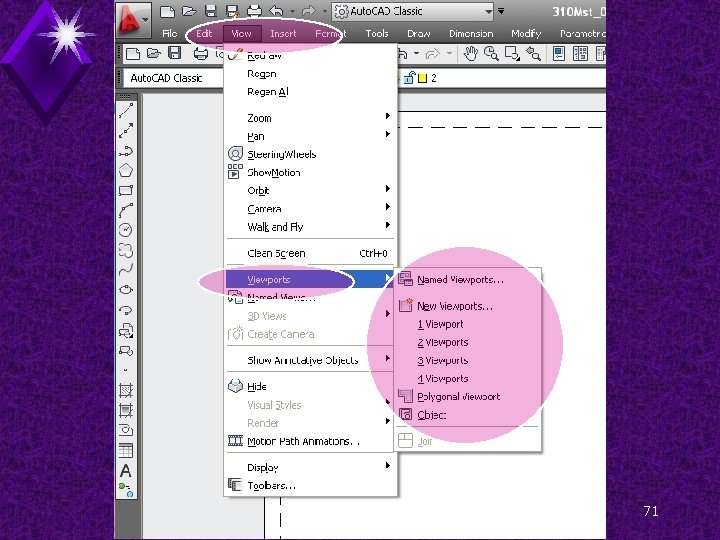The image size is (720, 540).
Task: Select the Revision Cloud tool
Action: pos(126,250)
